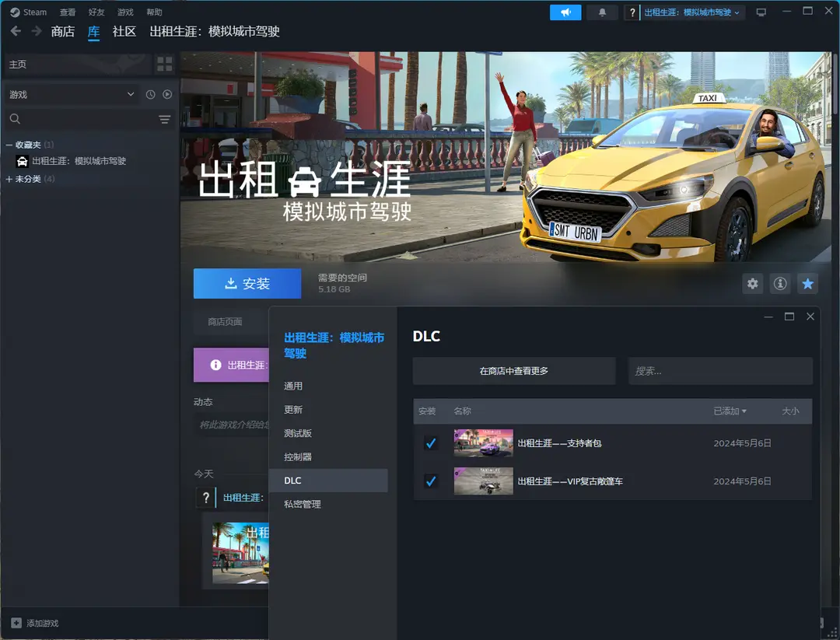Open the 查看 menu
840x640 pixels.
(x=68, y=12)
